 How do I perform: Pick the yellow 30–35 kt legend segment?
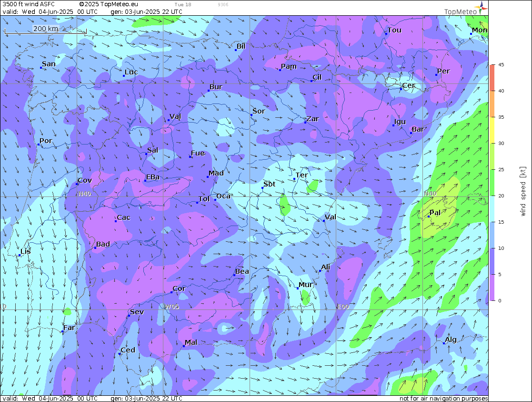(492, 130)
